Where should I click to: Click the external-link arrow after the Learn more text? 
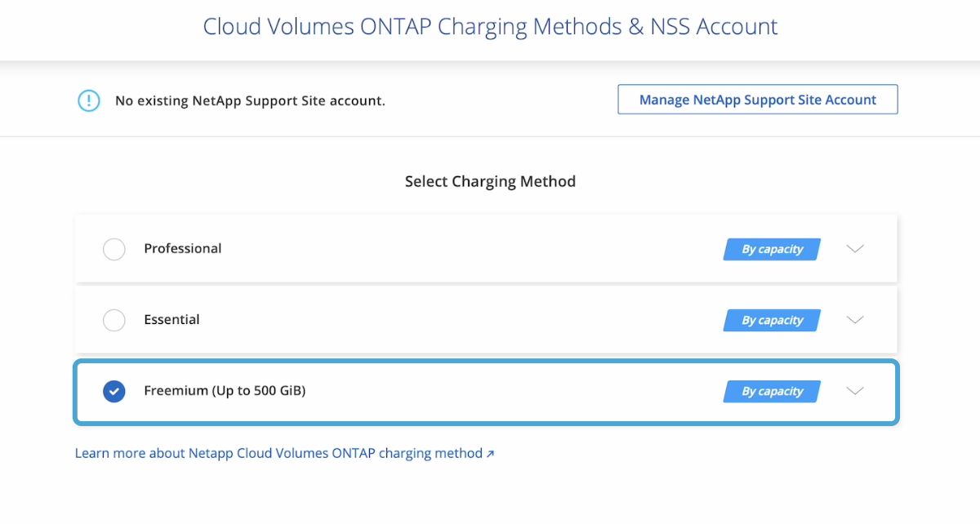point(490,453)
